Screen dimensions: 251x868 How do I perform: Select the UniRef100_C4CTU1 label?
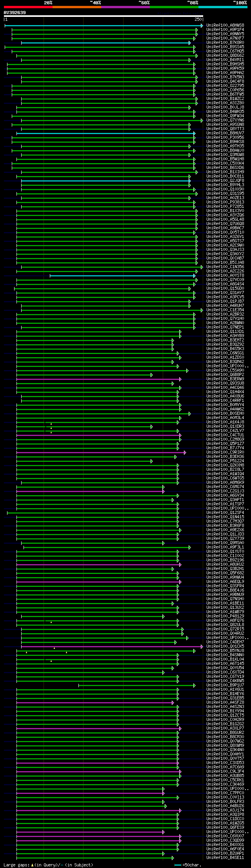225,435
